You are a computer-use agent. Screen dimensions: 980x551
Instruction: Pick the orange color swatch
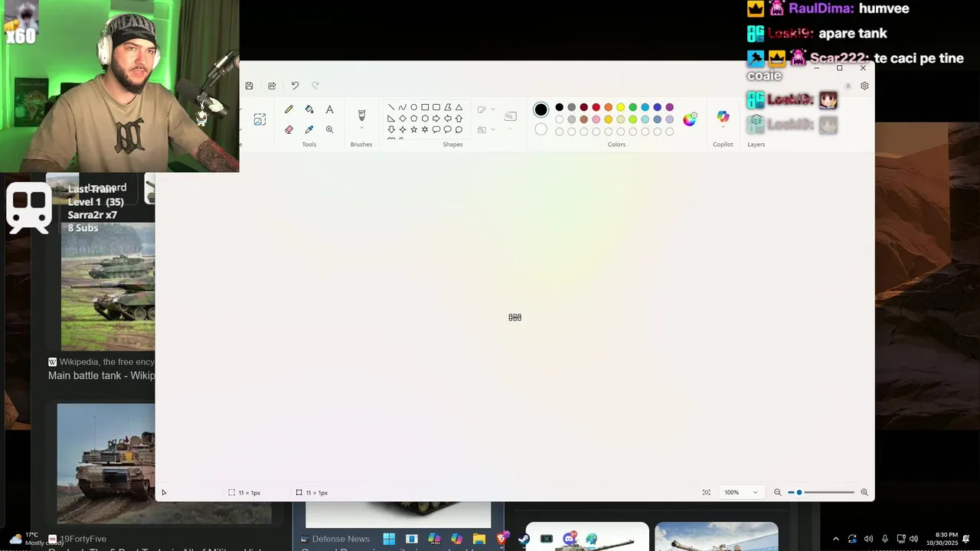click(608, 107)
